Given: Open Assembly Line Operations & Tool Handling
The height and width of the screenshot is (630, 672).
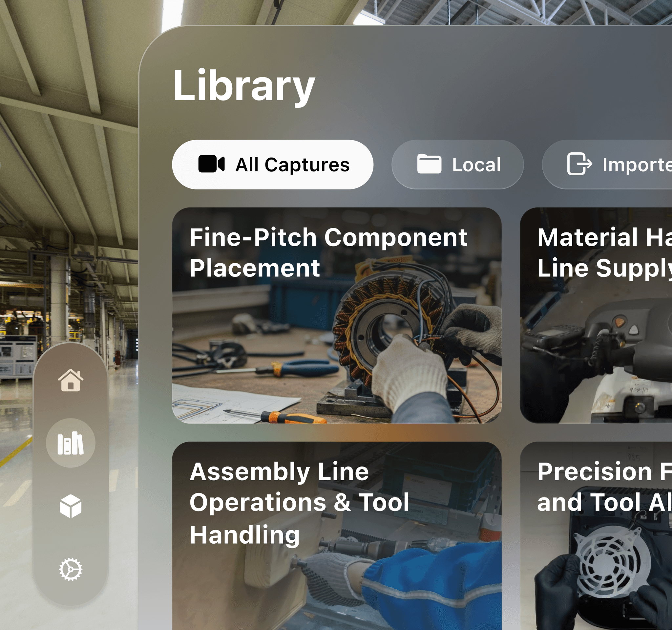Looking at the screenshot, I should [x=337, y=536].
